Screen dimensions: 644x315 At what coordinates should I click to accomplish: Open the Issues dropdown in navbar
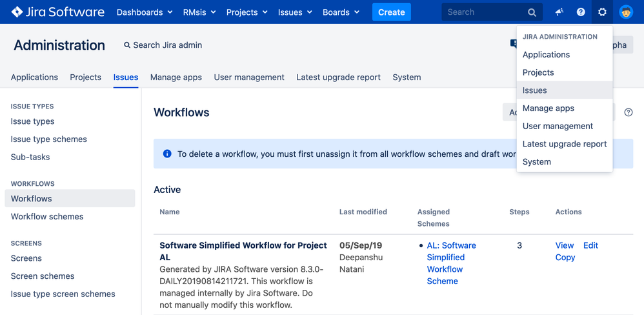(295, 12)
